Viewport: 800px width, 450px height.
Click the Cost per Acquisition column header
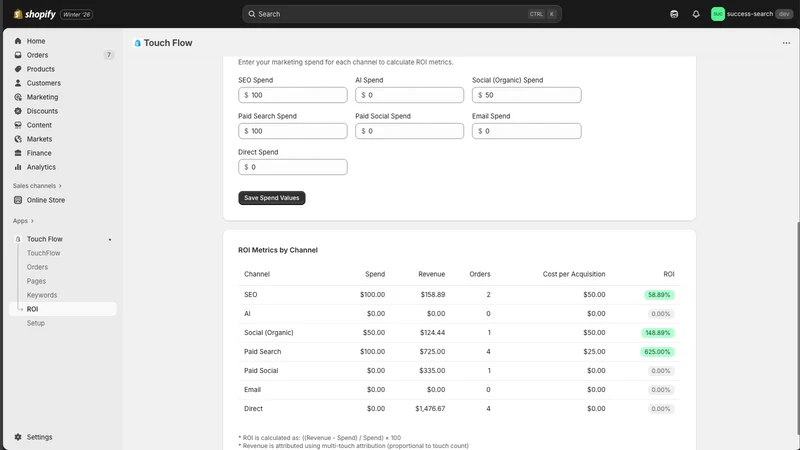coord(574,274)
